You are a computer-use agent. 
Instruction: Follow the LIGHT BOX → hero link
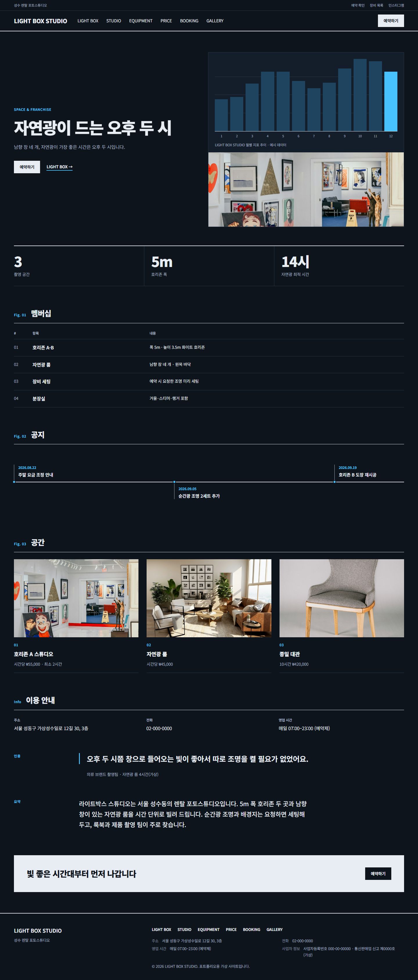point(60,167)
